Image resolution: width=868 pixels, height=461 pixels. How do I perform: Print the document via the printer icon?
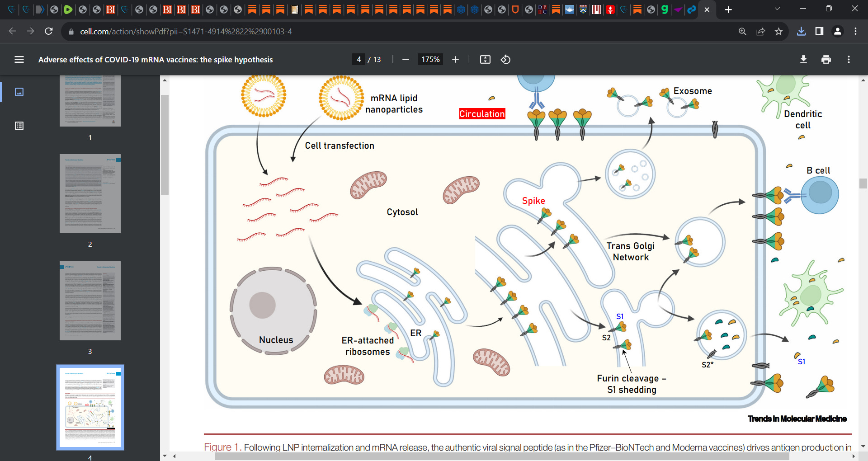tap(826, 59)
